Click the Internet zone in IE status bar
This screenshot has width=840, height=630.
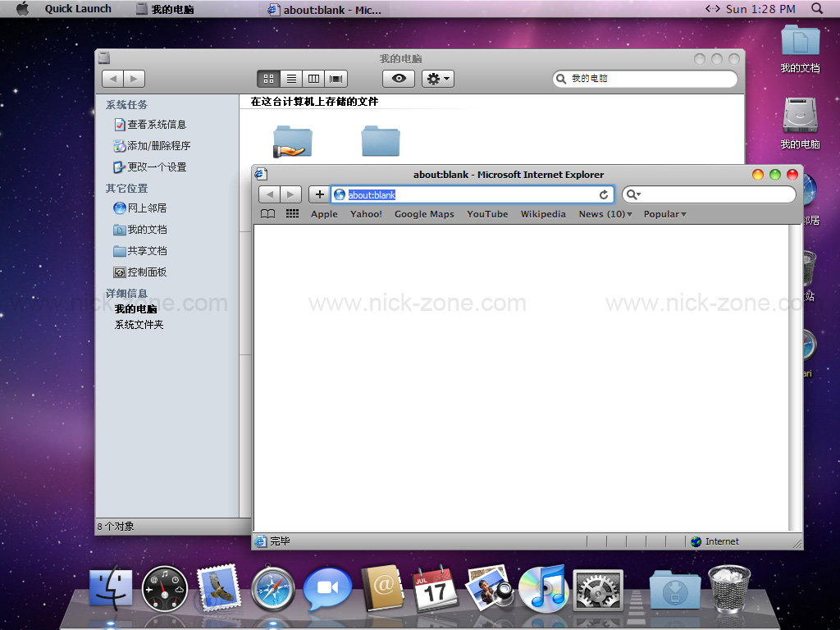click(715, 541)
